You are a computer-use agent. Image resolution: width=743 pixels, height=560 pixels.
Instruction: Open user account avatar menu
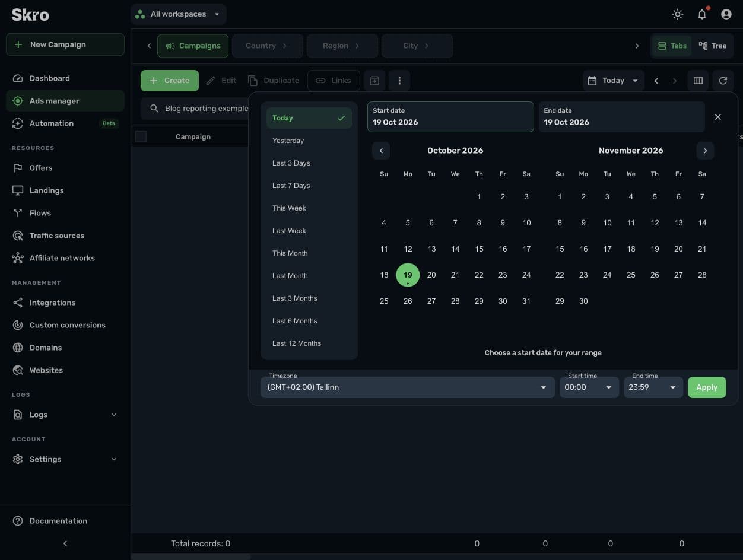click(x=726, y=14)
